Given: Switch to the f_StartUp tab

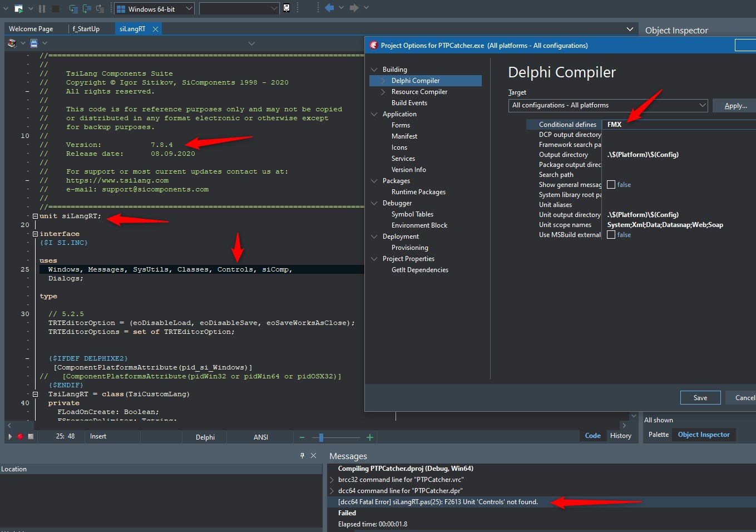Looking at the screenshot, I should click(86, 29).
